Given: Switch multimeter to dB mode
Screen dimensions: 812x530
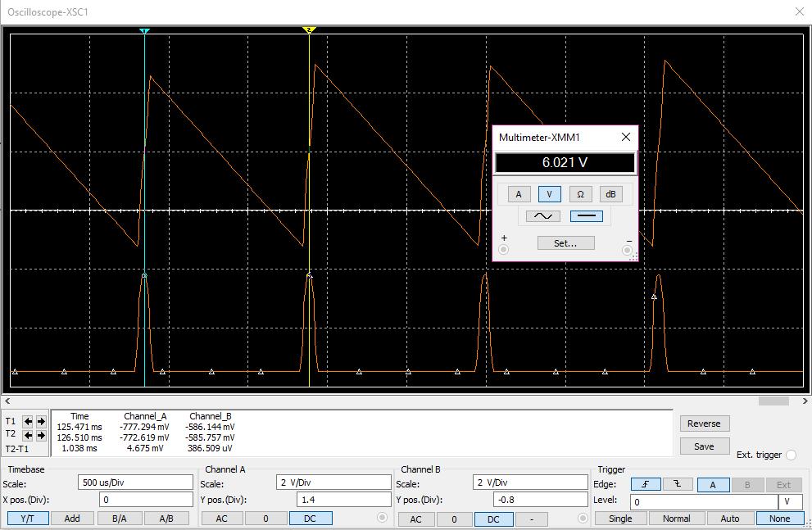Looking at the screenshot, I should pyautogui.click(x=610, y=194).
